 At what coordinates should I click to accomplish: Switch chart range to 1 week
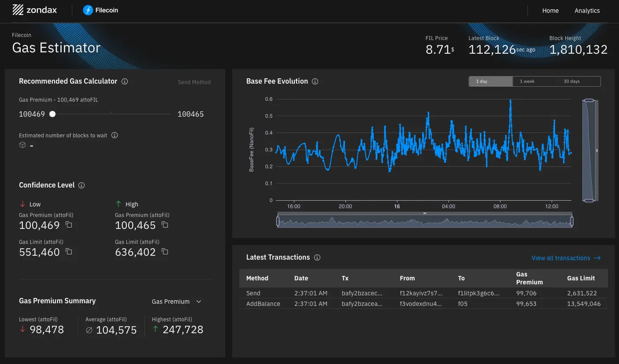tap(534, 81)
